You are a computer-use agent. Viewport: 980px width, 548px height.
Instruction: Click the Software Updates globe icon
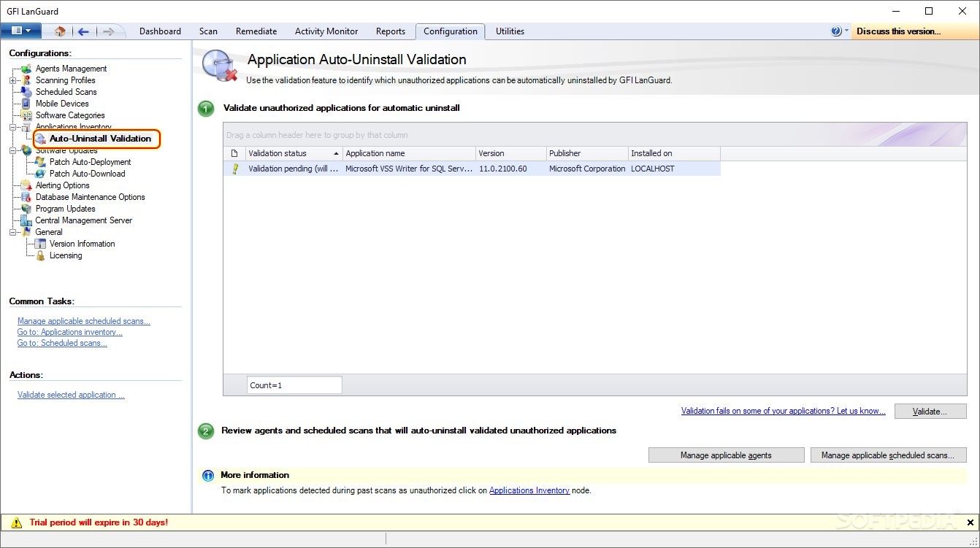click(x=27, y=150)
